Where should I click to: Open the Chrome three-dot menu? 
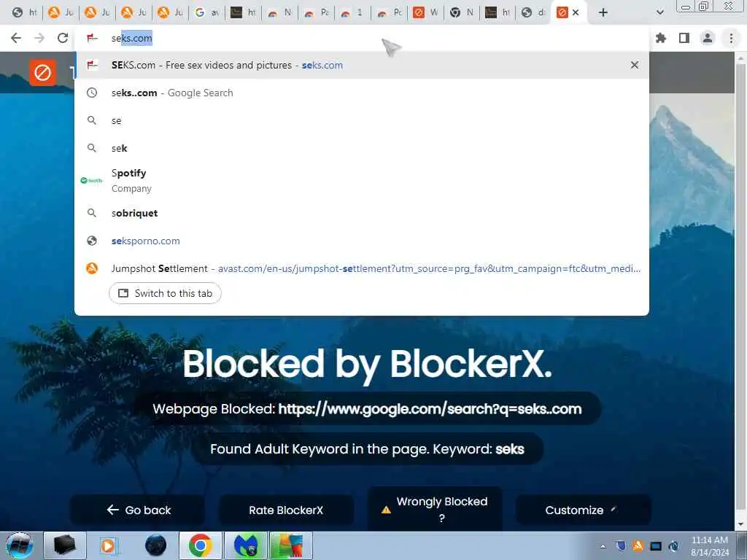731,38
